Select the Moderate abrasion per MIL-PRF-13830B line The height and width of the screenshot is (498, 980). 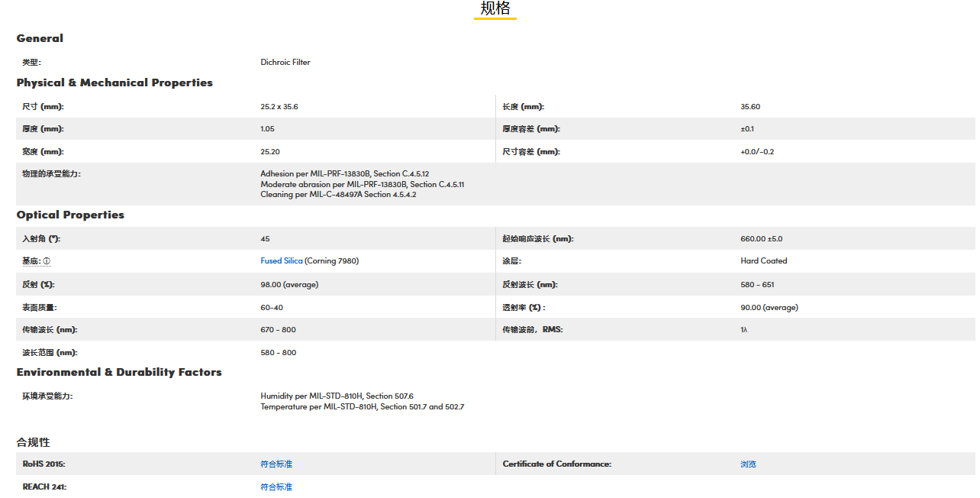pos(363,185)
